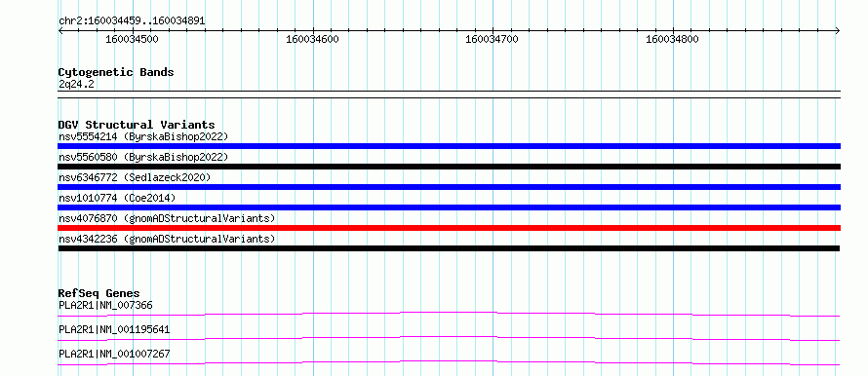This screenshot has height=376, width=868.
Task: Click the 160034700 ruler position
Action: point(493,39)
